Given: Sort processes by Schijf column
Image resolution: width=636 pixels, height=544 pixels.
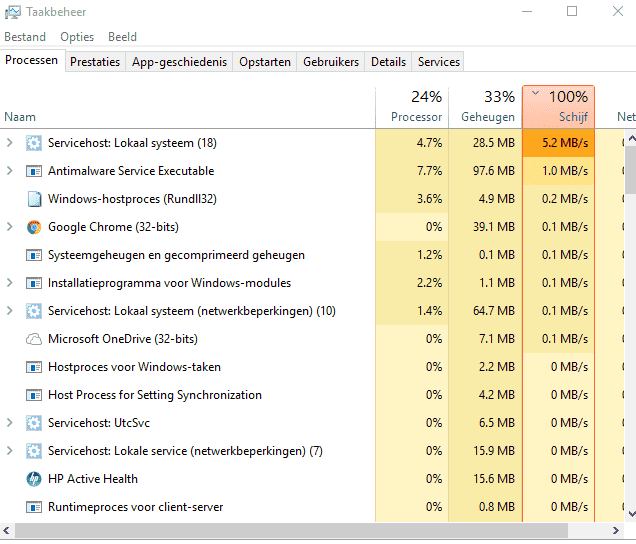Looking at the screenshot, I should point(558,107).
